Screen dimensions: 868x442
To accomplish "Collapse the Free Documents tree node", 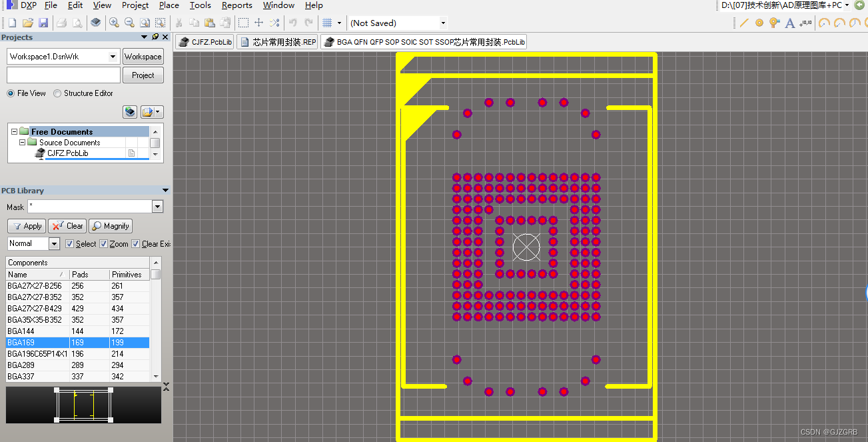I will tap(14, 131).
